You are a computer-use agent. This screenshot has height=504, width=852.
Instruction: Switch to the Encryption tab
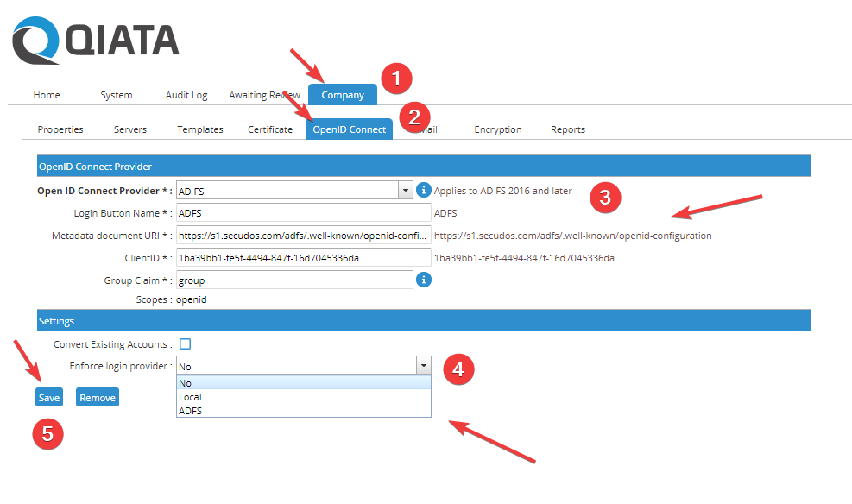pyautogui.click(x=497, y=129)
